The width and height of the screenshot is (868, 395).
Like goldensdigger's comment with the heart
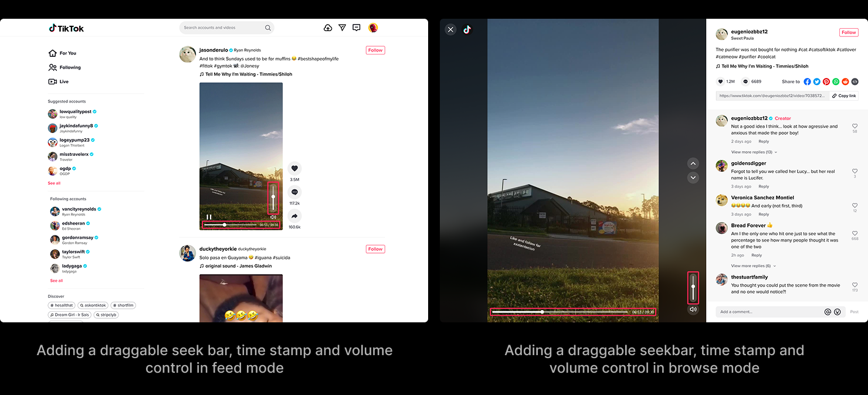coord(855,171)
